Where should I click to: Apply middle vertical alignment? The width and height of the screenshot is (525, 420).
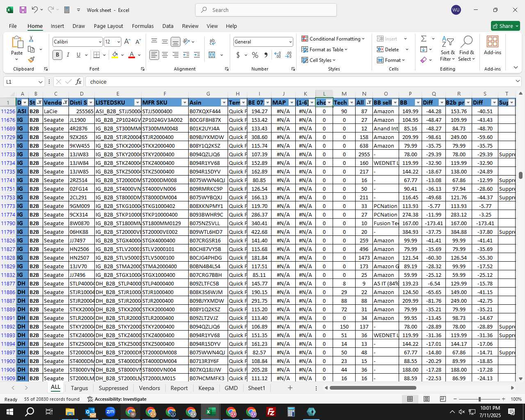coord(164,42)
